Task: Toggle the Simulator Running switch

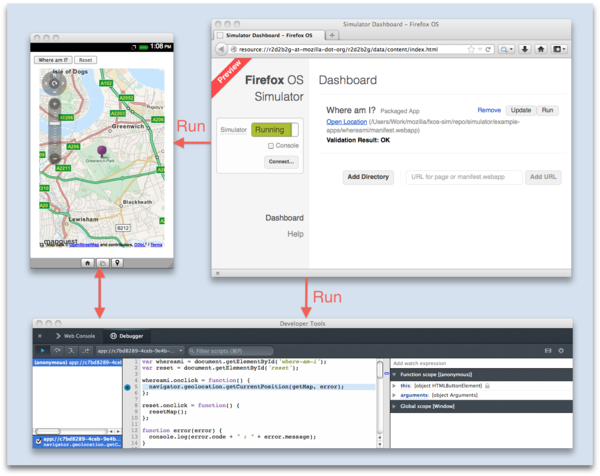Action: [274, 130]
